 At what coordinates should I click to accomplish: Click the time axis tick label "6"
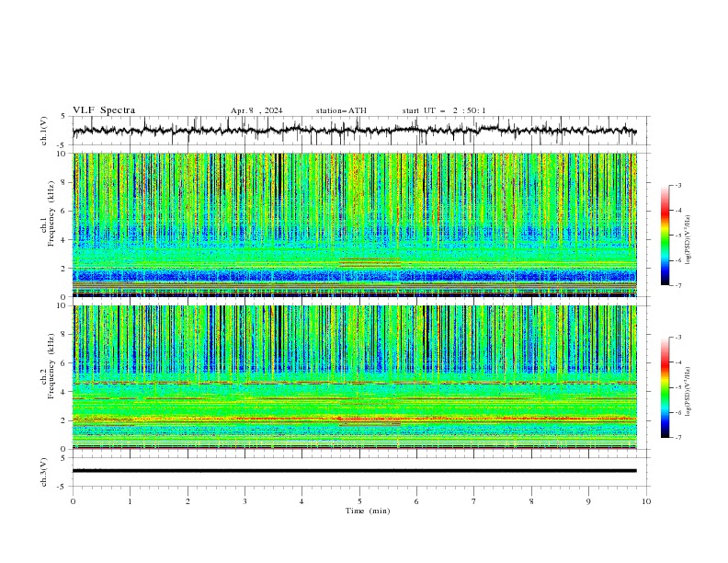point(417,501)
